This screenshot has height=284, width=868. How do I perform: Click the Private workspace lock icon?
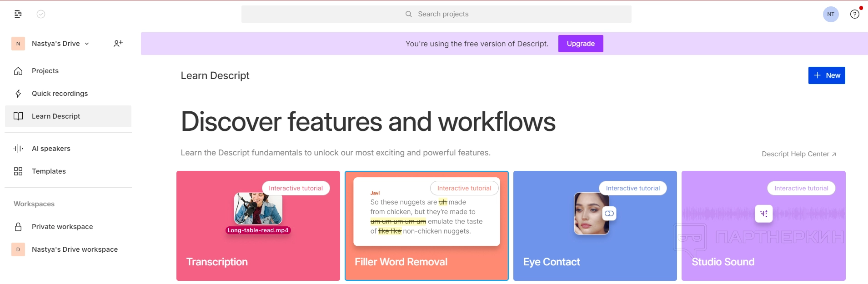(18, 227)
